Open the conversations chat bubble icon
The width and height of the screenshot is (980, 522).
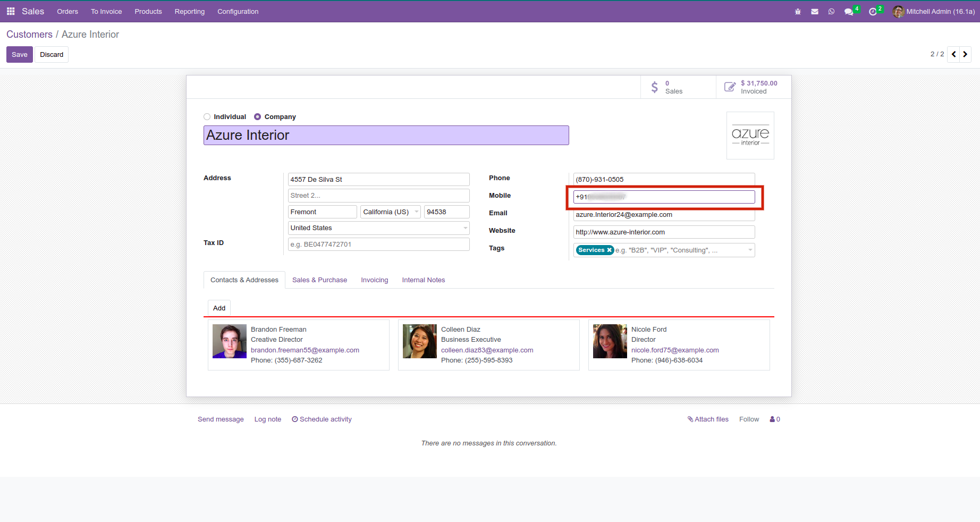[x=849, y=12]
